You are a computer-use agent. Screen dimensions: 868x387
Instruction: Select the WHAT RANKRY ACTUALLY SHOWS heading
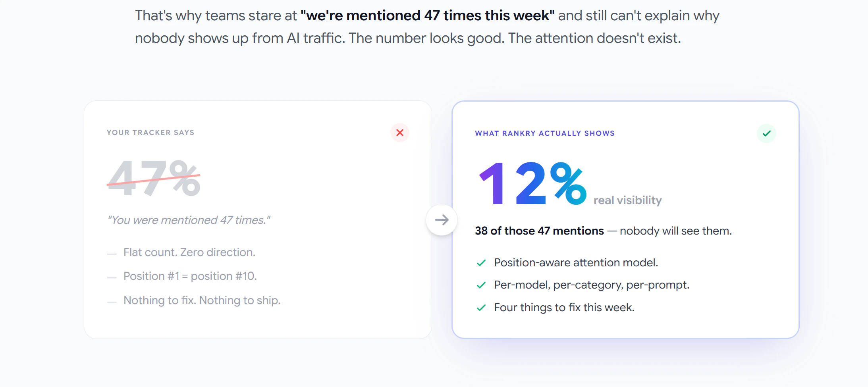pyautogui.click(x=545, y=133)
